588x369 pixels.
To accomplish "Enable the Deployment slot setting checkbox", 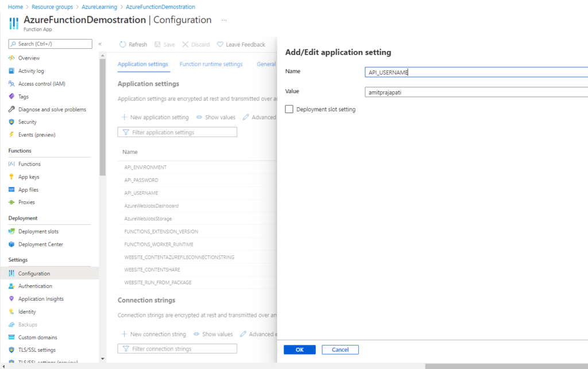I will [x=289, y=109].
